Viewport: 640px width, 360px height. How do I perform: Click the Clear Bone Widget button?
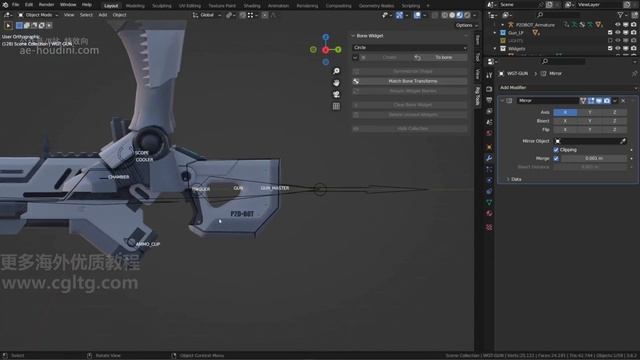coord(410,105)
